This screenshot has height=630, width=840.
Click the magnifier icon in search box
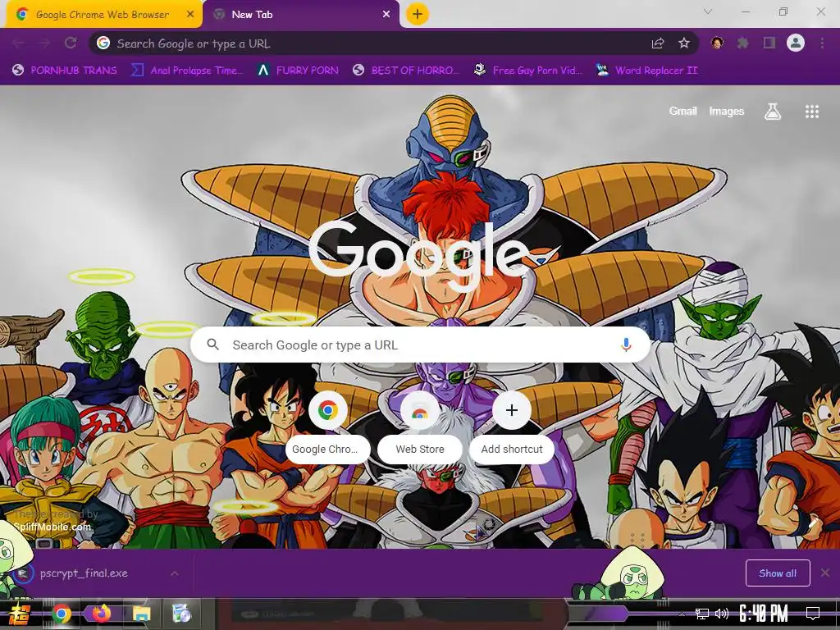click(212, 345)
